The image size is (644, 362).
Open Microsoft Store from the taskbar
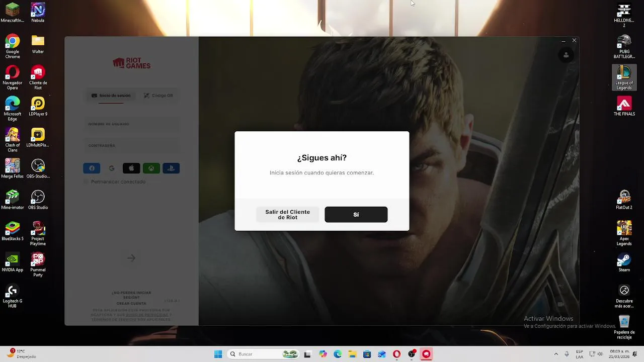pos(367,354)
